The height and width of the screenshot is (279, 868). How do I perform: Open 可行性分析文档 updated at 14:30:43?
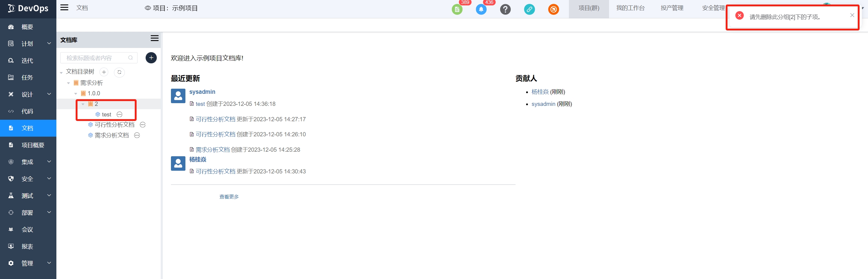[x=215, y=172]
